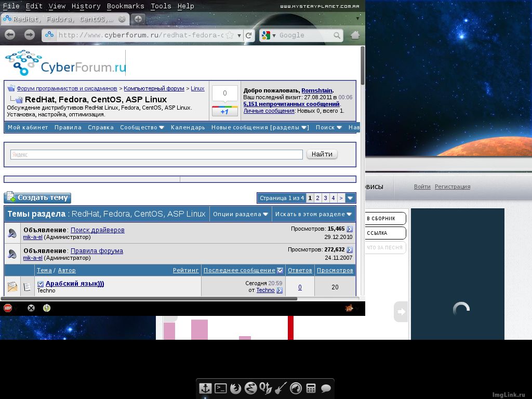The height and width of the screenshot is (399, 532).
Task: Open the View menu
Action: click(x=57, y=6)
